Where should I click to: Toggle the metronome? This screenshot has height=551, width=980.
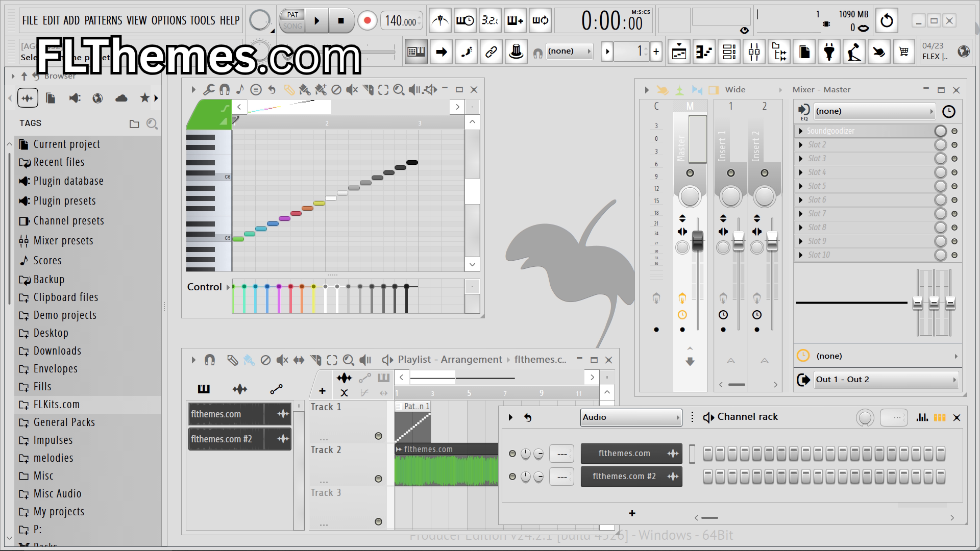tap(440, 20)
